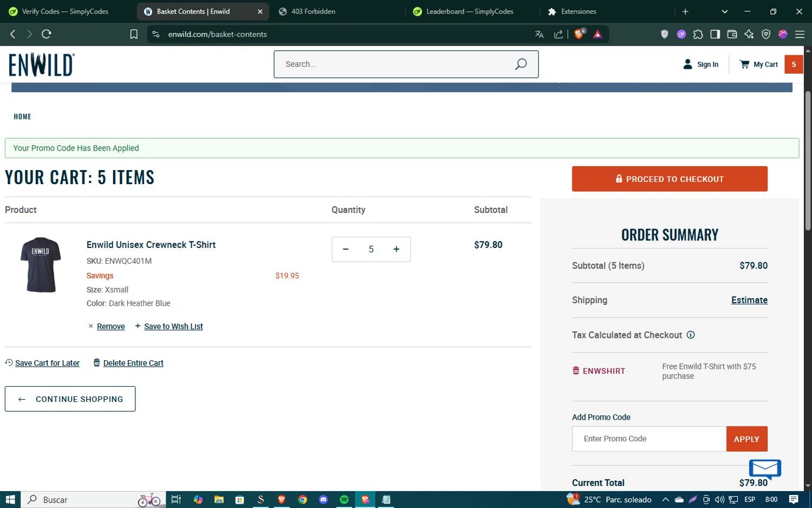Open Brave Rewards triangle icon
Image resolution: width=812 pixels, height=508 pixels.
point(598,34)
